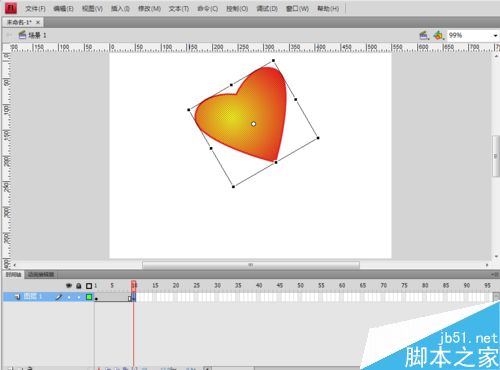The width and height of the screenshot is (500, 370).
Task: Click the transform center point on the heart
Action: (x=253, y=124)
